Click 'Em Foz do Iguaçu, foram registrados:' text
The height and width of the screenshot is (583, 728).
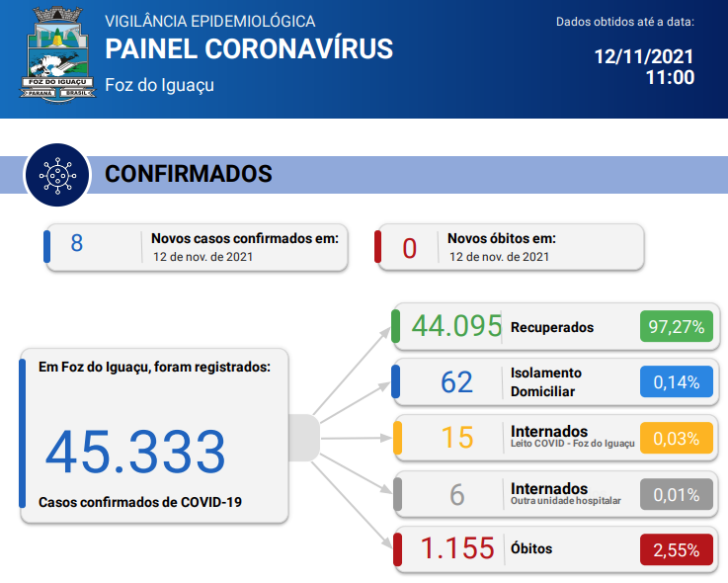tap(154, 367)
